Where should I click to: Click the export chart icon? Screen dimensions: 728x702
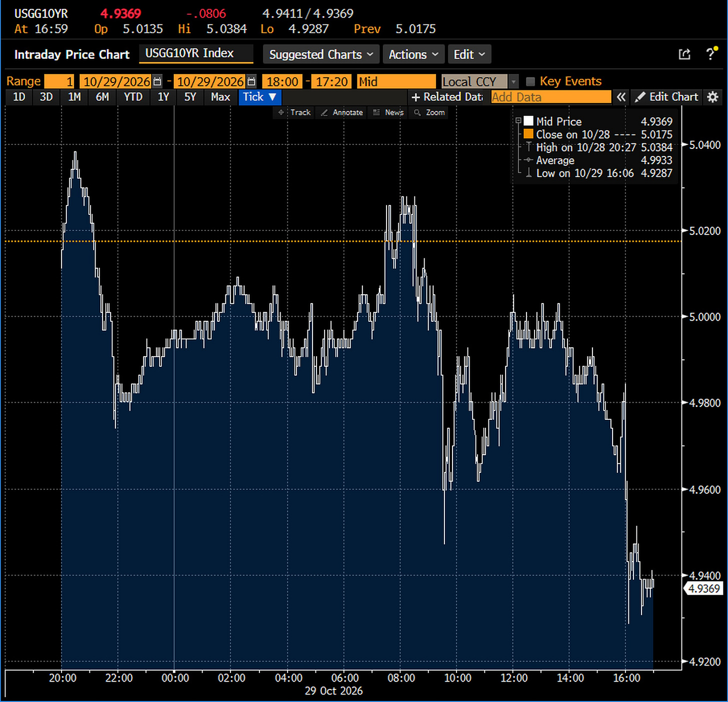click(x=684, y=54)
